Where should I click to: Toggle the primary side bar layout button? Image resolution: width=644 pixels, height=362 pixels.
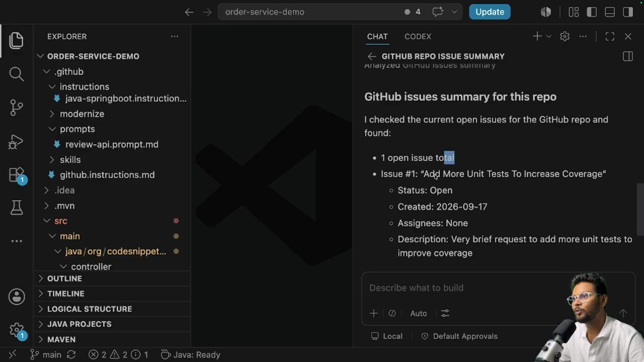click(592, 12)
